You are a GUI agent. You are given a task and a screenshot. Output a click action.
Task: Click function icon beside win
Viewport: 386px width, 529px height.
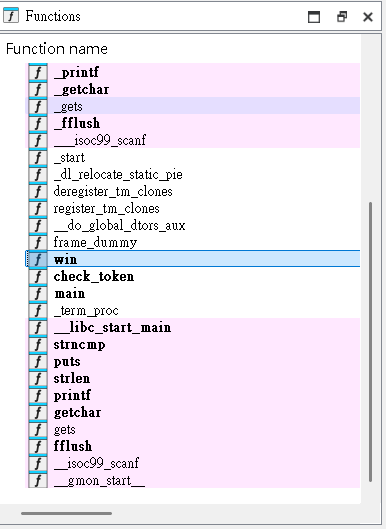point(38,259)
